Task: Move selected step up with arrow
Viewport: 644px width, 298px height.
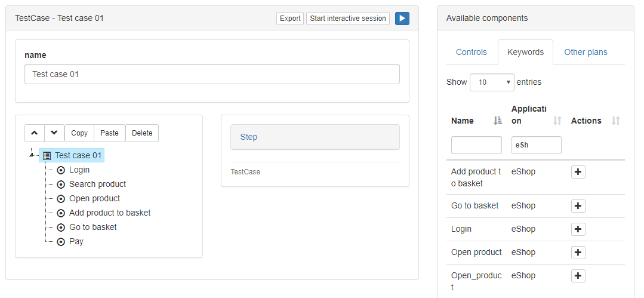Action: pos(35,133)
